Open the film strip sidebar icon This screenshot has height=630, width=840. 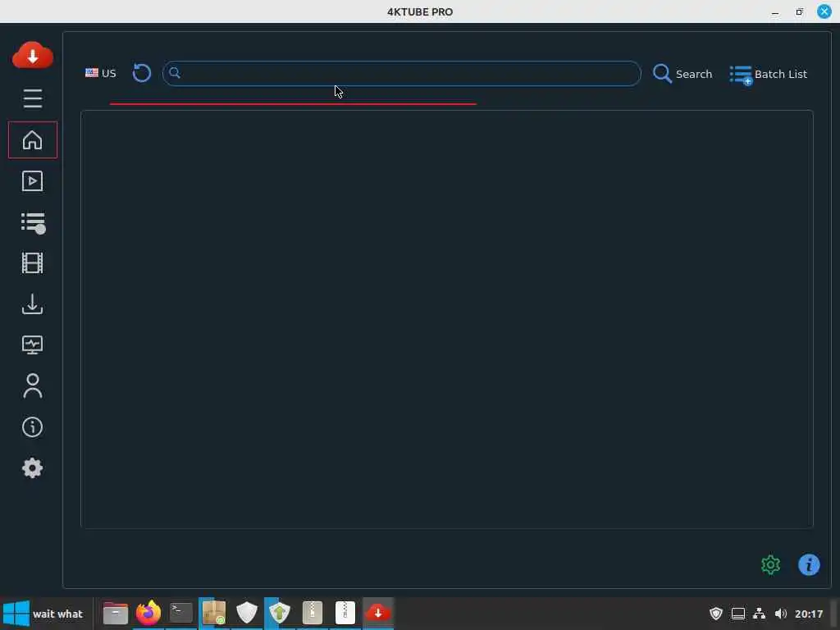[33, 263]
